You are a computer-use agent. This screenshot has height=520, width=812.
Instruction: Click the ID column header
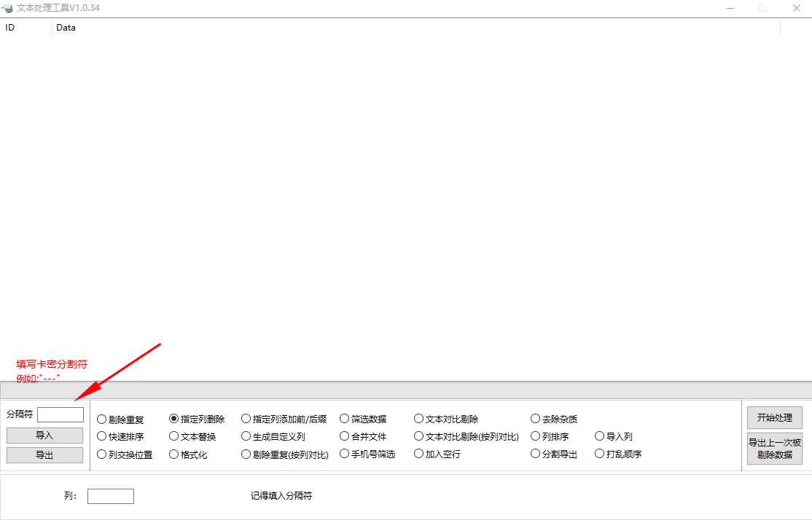point(26,28)
